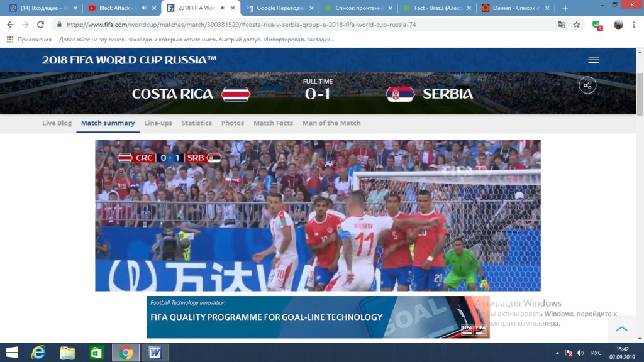Open the Chrome three-dot menu
Screen dimensions: 644x362
pyautogui.click(x=634, y=25)
